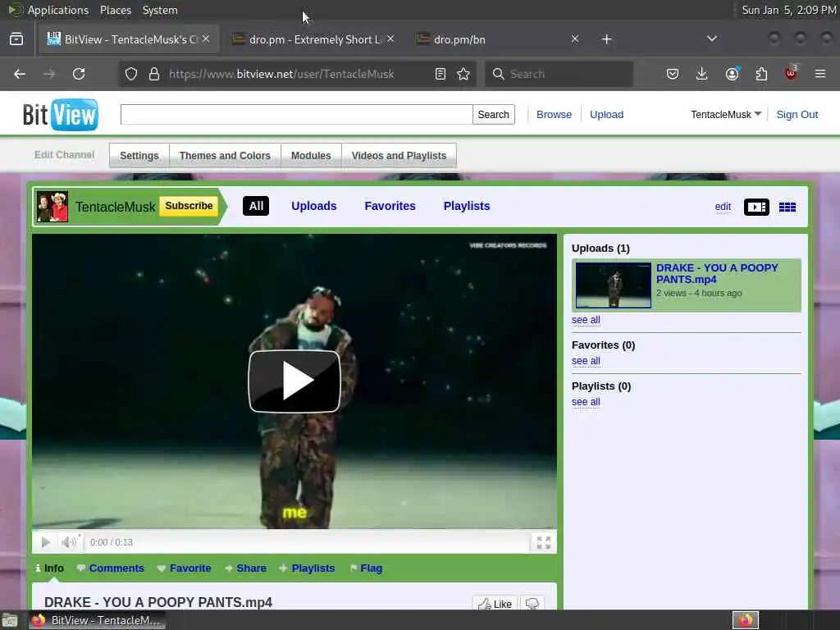The height and width of the screenshot is (630, 840).
Task: Open the extensions puzzle icon
Action: click(761, 74)
